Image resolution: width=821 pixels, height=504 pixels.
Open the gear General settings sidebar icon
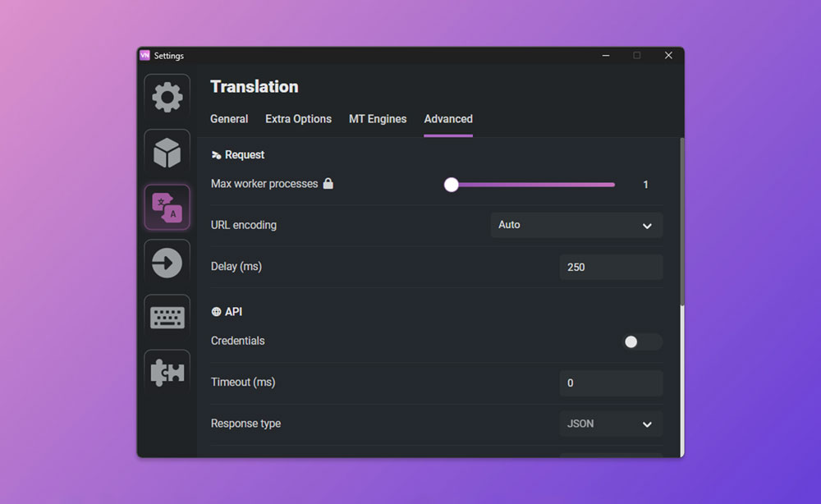[x=167, y=97]
